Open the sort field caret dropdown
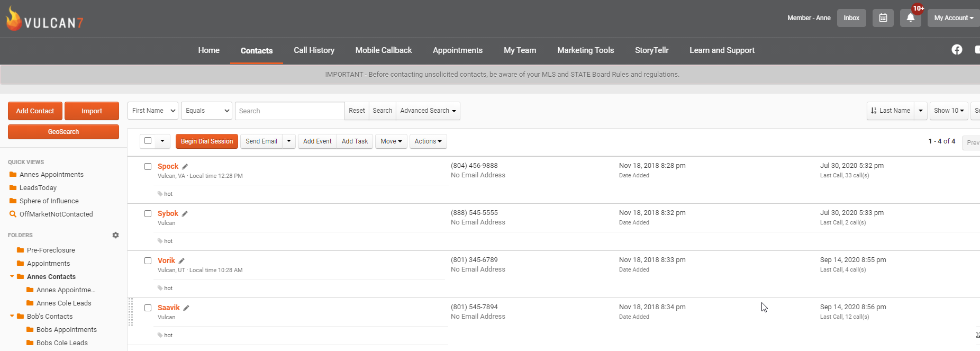 coord(921,111)
